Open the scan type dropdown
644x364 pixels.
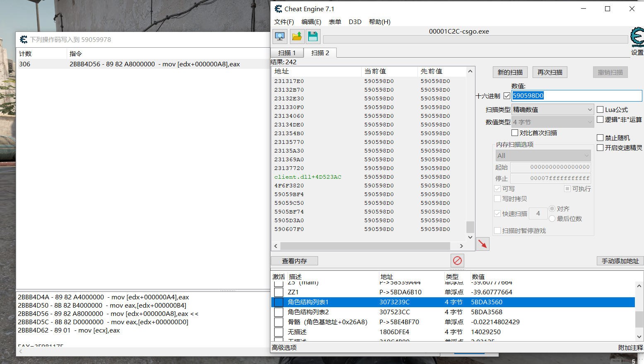[552, 109]
